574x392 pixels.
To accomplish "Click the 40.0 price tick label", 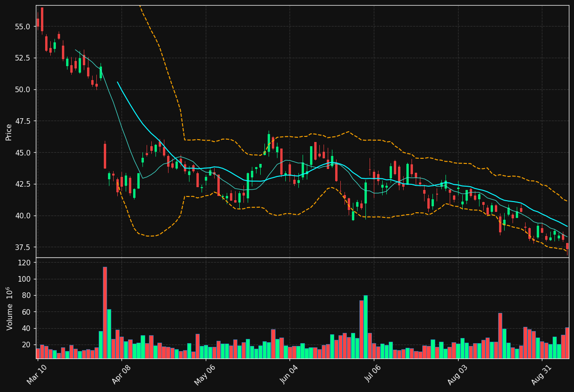I will pyautogui.click(x=23, y=216).
